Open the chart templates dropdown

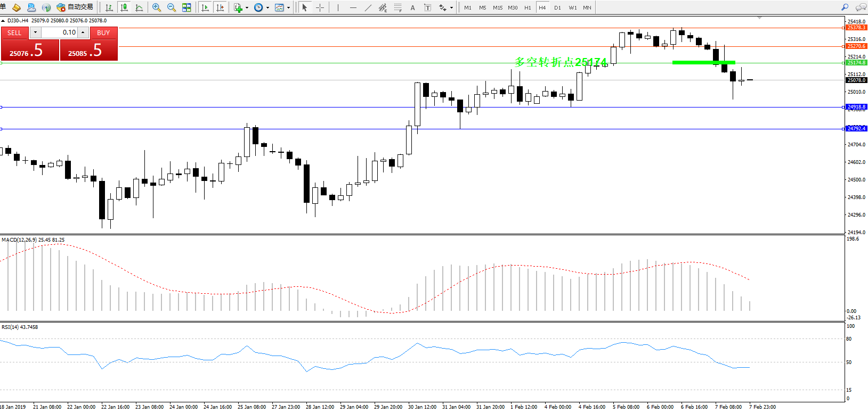pos(288,8)
